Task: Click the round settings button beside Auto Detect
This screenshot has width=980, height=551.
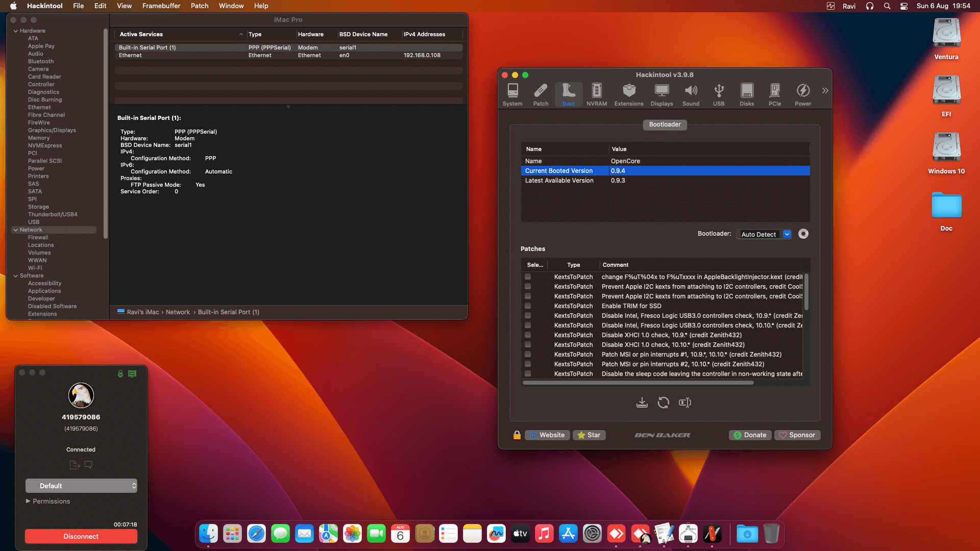Action: point(803,234)
